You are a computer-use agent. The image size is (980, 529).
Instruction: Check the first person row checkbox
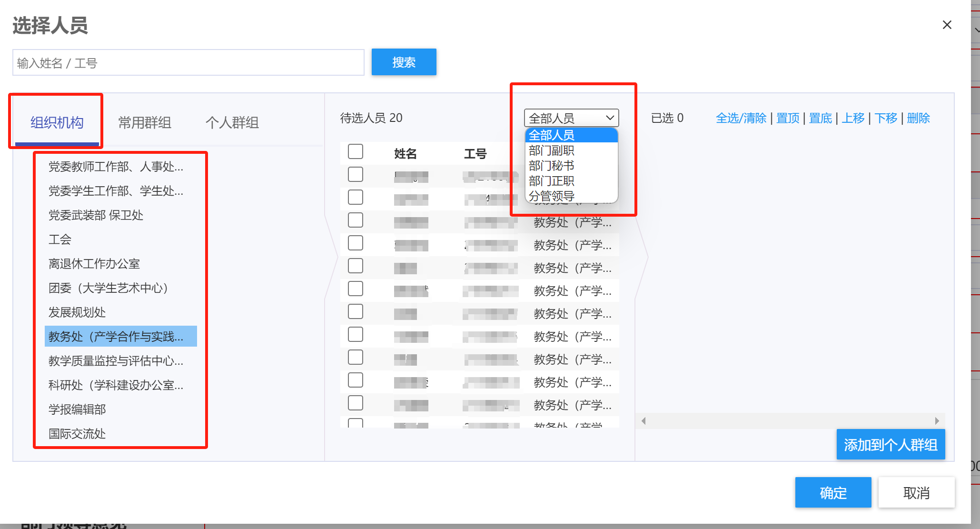(356, 175)
